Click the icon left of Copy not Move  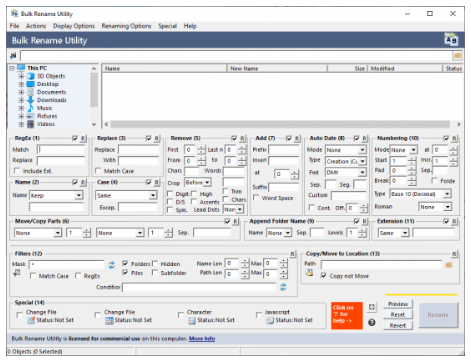coord(309,273)
